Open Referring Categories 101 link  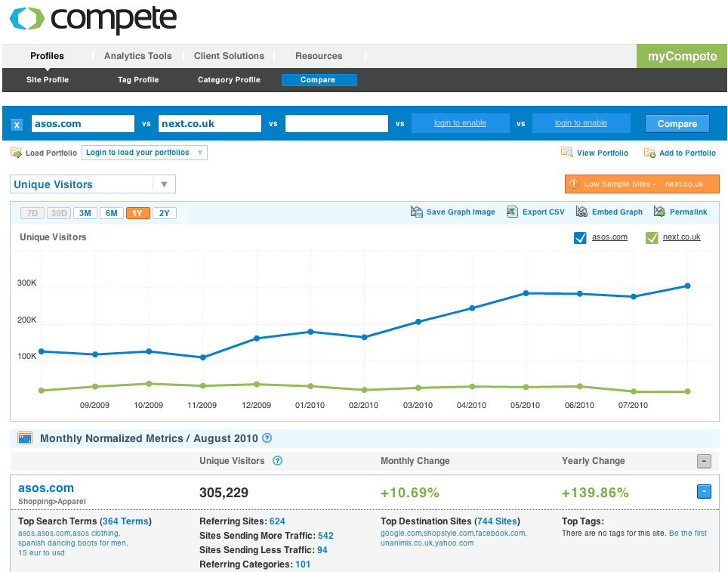pos(303,564)
